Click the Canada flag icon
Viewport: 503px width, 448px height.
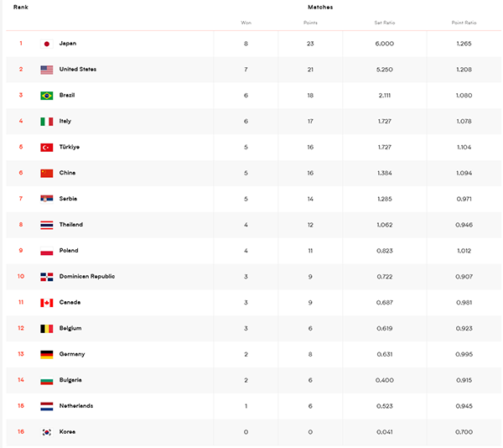click(x=46, y=303)
